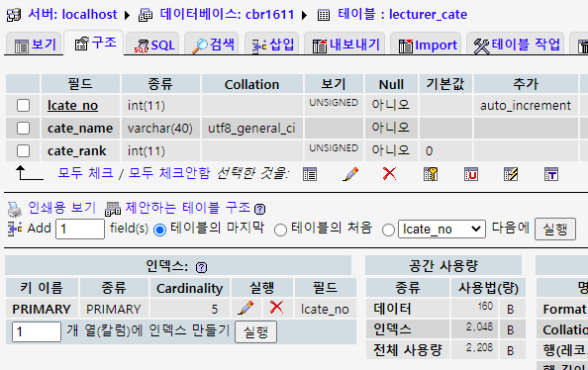The image size is (588, 370).
Task: Click 모두 체크안함 (Uncheck all) link
Action: (169, 173)
